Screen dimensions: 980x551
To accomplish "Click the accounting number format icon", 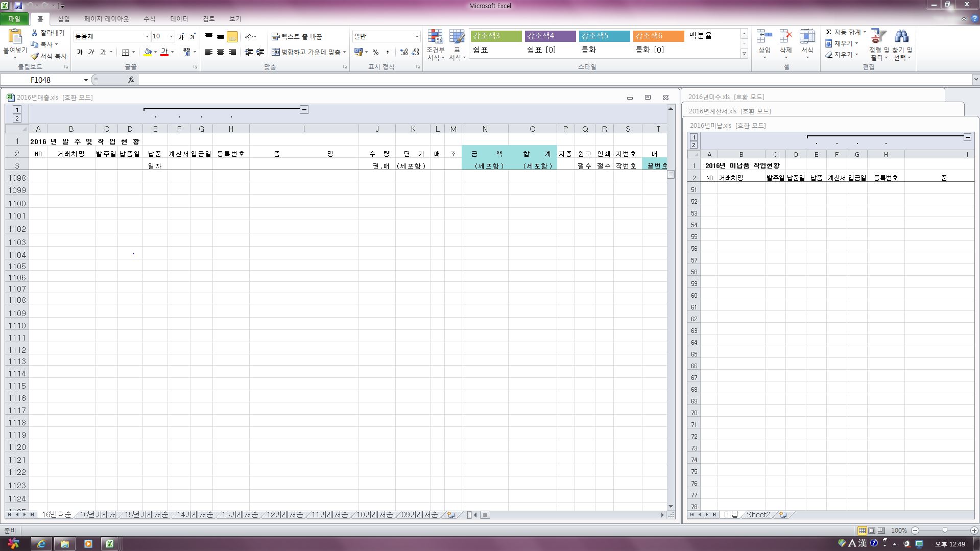I will 358,52.
